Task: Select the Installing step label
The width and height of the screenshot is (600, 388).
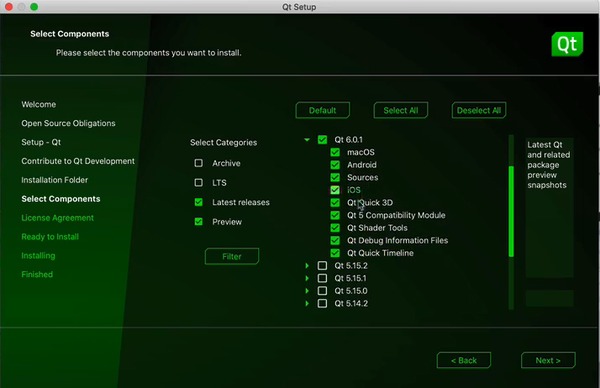Action: tap(38, 256)
